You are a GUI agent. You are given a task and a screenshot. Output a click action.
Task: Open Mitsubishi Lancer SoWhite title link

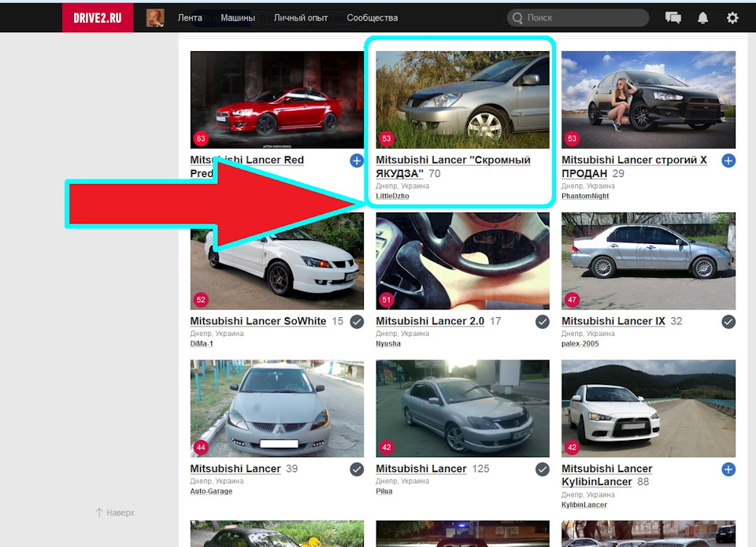(258, 321)
